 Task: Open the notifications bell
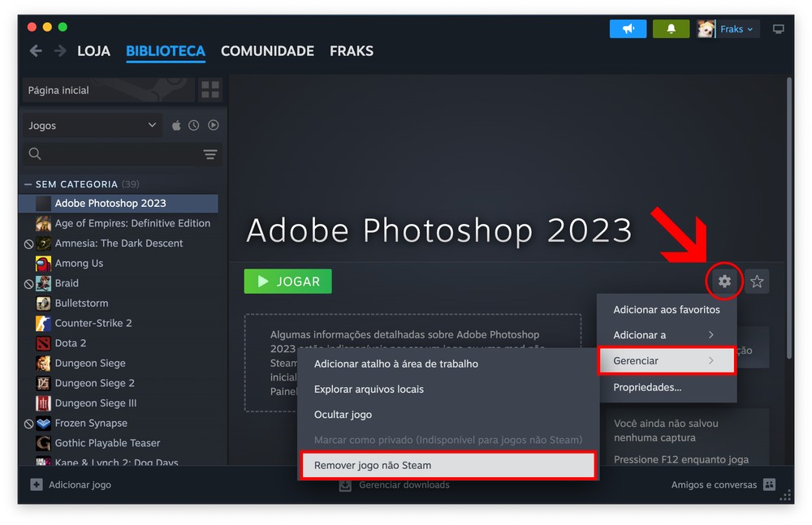coord(671,29)
